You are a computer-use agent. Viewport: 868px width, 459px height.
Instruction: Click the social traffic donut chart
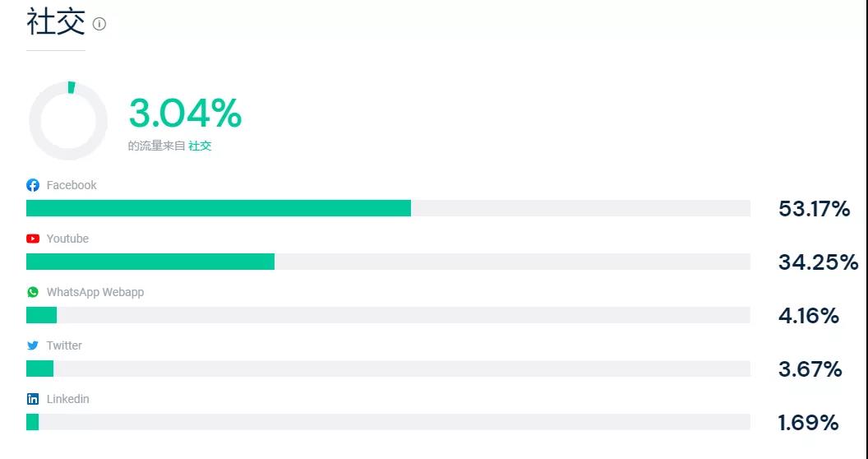[68, 121]
